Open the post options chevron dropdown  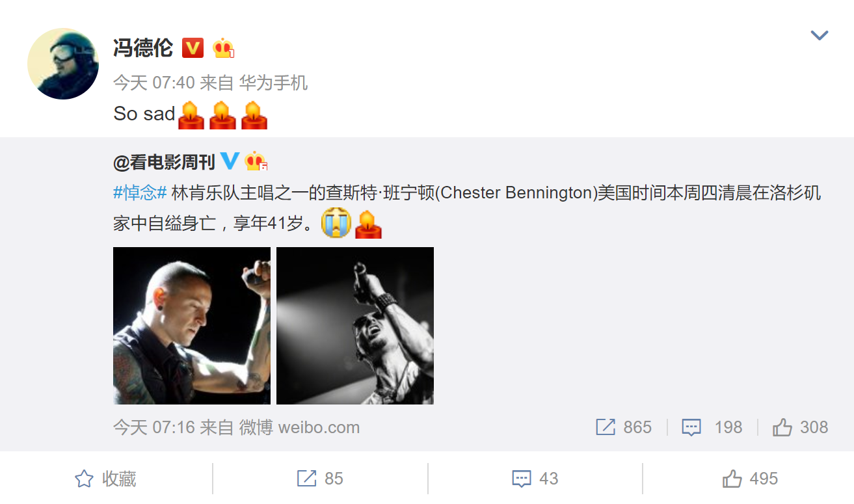click(x=819, y=35)
